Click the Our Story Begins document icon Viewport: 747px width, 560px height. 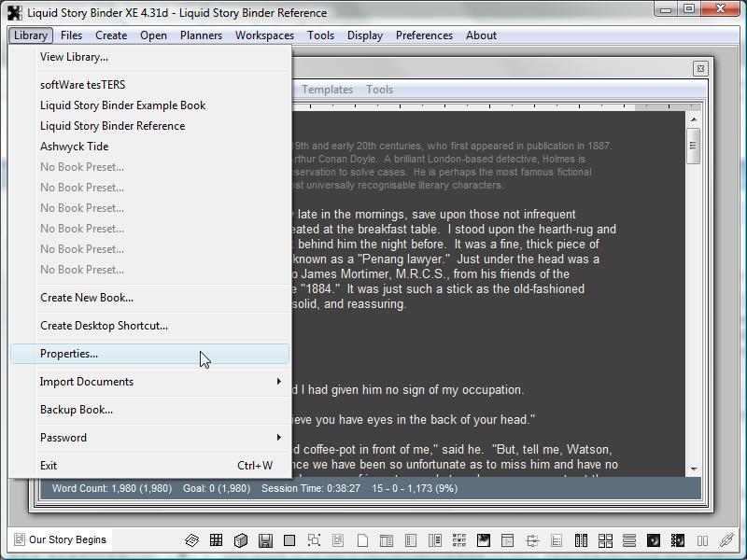[x=19, y=540]
